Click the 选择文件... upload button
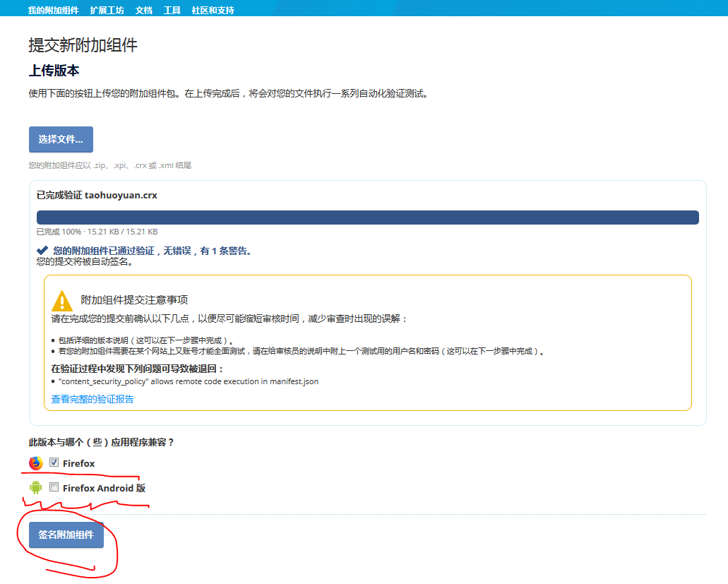This screenshot has height=584, width=728. click(x=61, y=140)
